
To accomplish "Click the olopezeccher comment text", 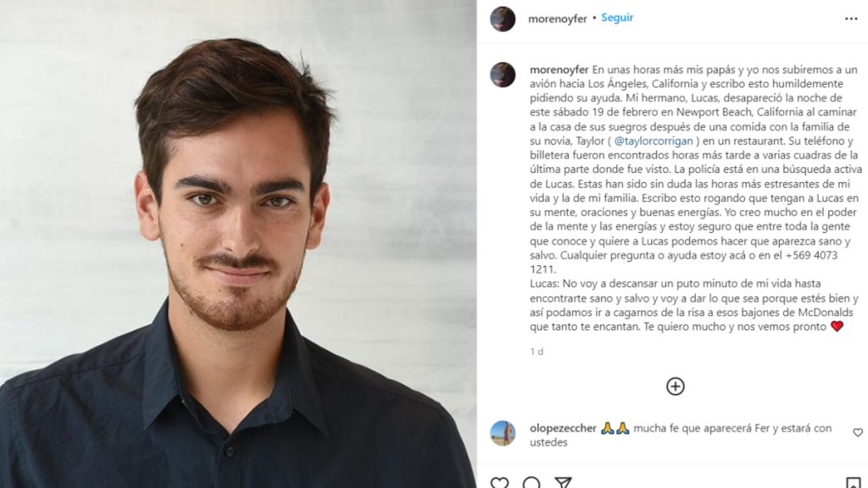I will pyautogui.click(x=681, y=435).
